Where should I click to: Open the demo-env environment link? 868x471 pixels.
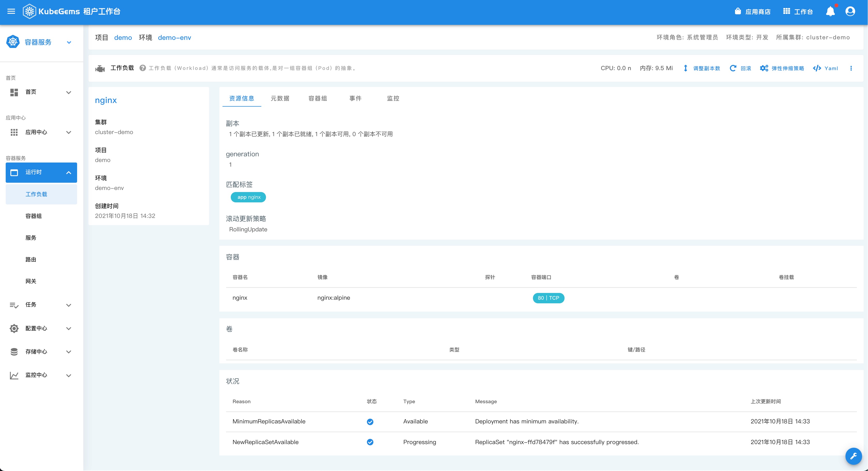175,38
